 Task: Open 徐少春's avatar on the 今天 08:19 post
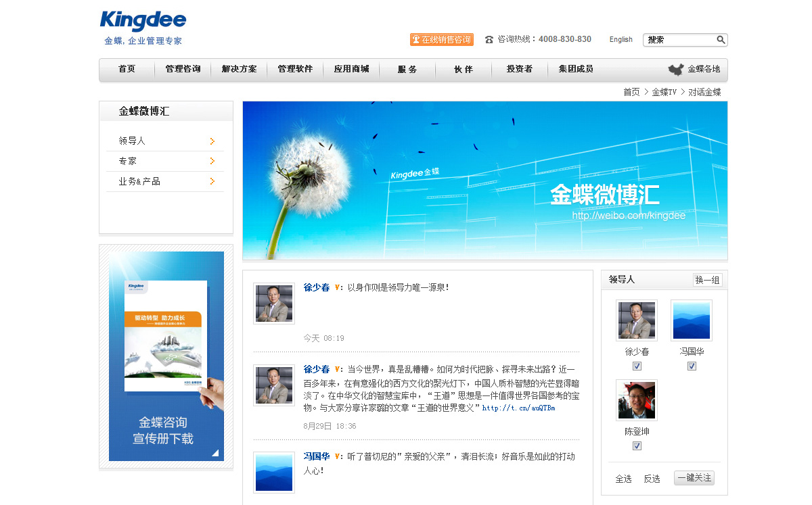click(274, 304)
